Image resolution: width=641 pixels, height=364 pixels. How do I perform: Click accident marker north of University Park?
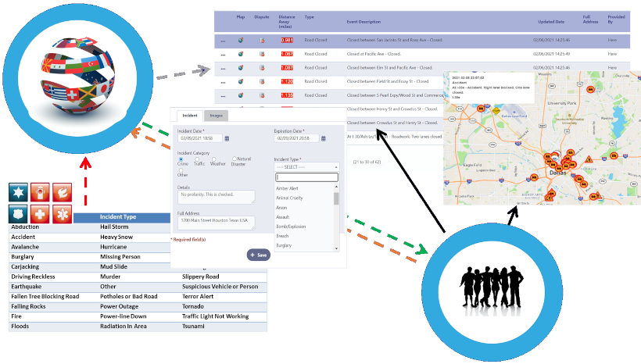(590, 89)
